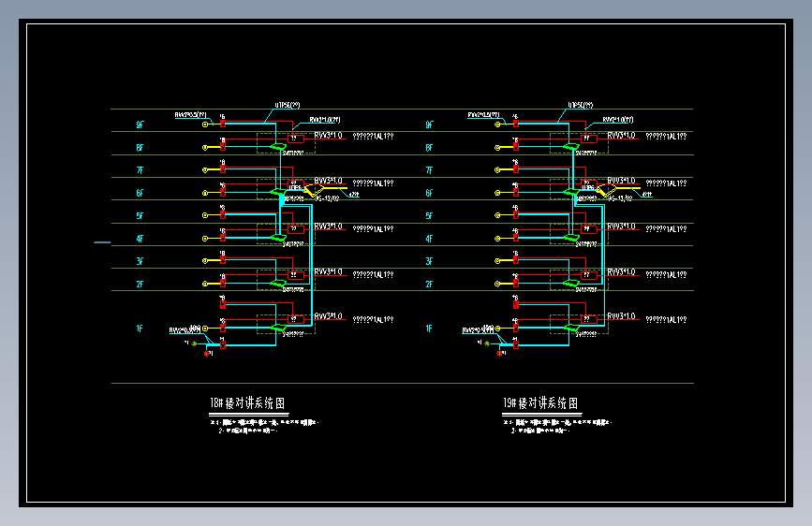Click the 6F floor label in 19# diagram

[429, 193]
